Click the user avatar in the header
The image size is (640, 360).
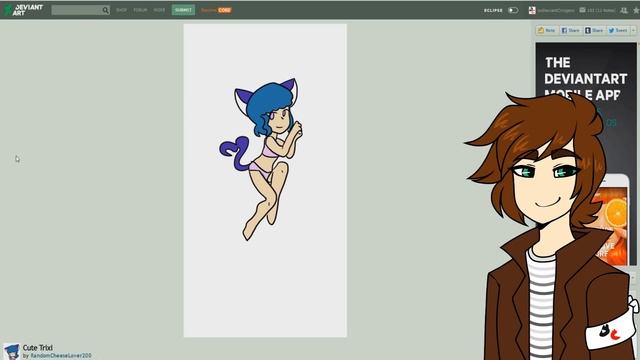[532, 10]
